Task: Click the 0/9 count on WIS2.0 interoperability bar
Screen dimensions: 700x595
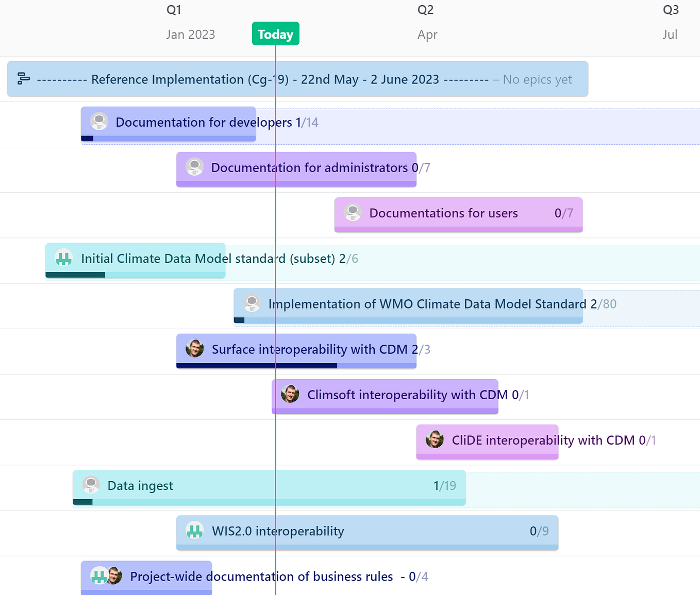Action: 540,531
